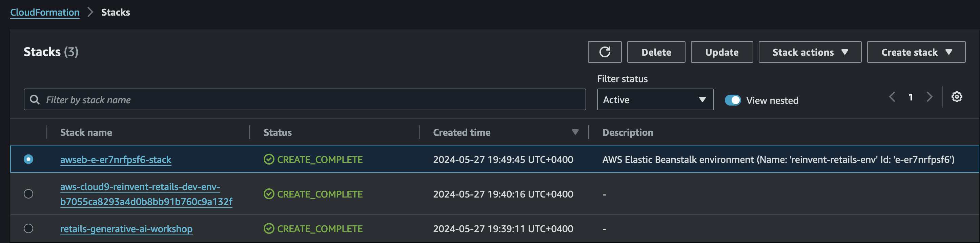Sort by the Stack name column header

click(x=86, y=133)
